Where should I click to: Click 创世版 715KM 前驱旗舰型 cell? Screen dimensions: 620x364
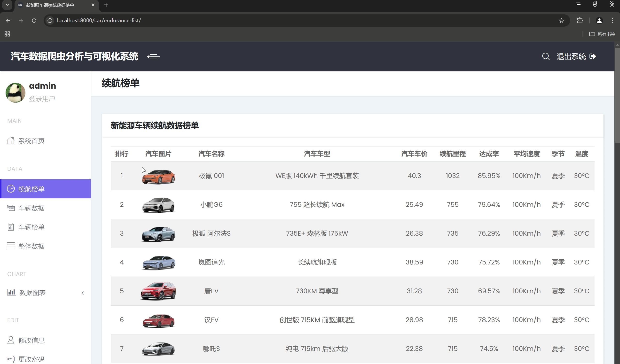(317, 320)
